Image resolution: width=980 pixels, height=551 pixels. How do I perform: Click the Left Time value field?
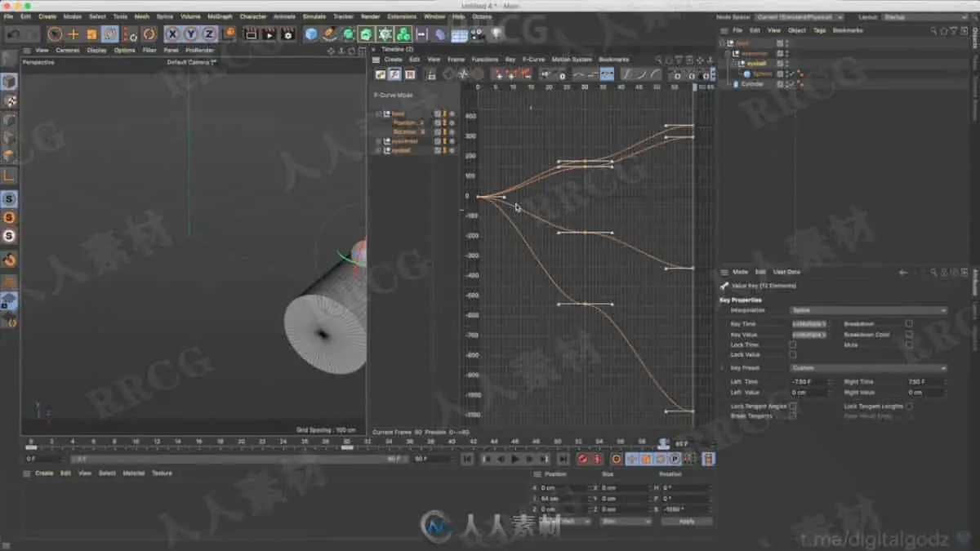pos(808,382)
